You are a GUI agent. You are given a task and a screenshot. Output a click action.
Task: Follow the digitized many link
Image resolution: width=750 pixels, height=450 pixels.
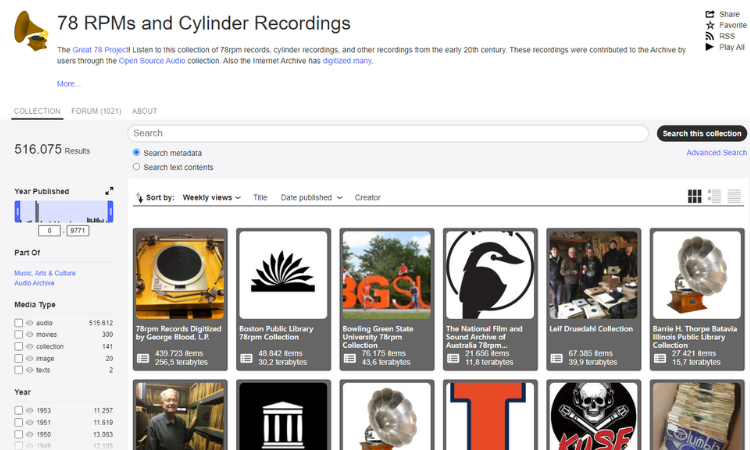(x=347, y=61)
